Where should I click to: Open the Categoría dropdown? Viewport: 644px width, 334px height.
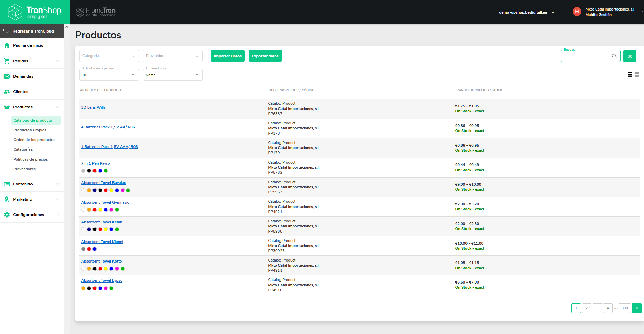109,56
